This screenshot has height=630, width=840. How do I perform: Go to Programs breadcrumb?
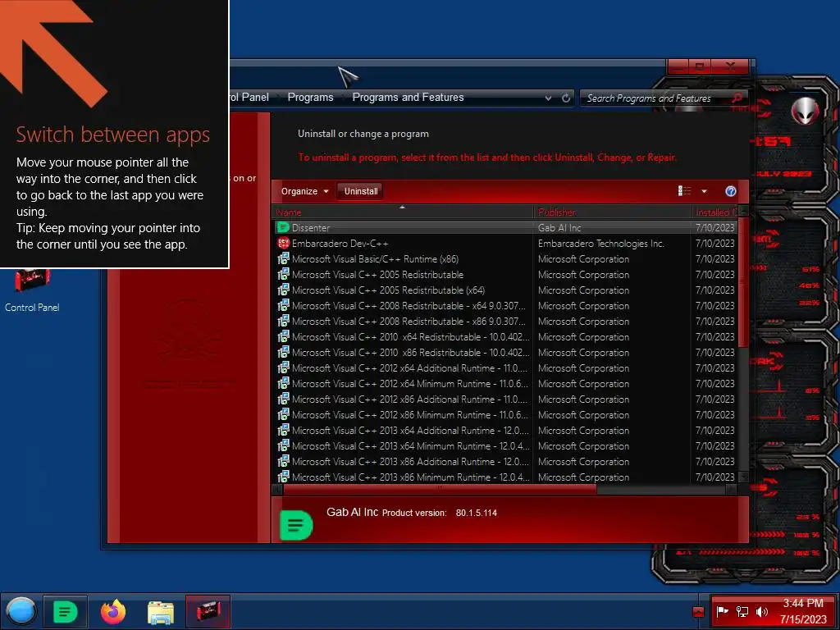tap(310, 98)
